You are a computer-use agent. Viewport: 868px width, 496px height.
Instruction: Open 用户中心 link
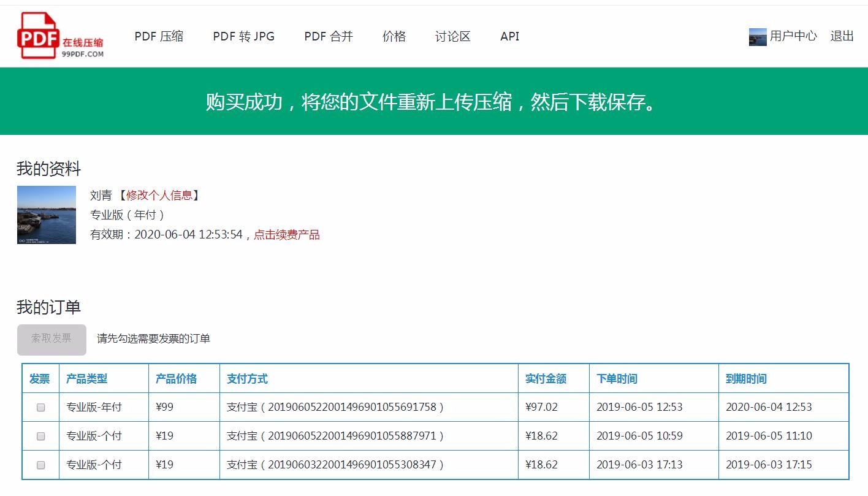coord(793,36)
